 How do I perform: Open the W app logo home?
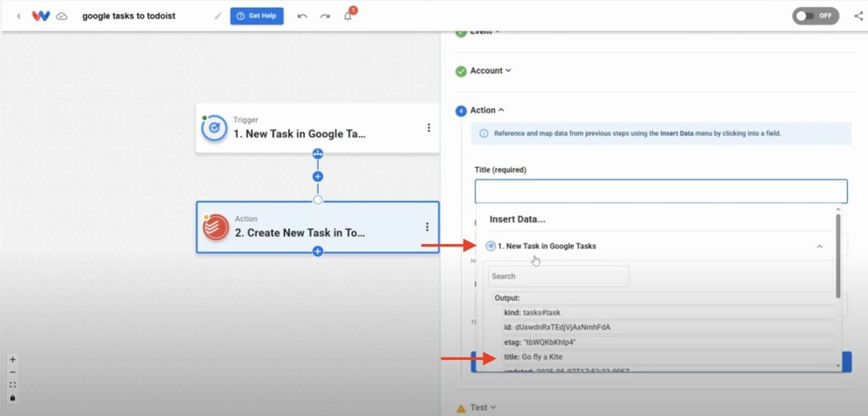click(x=41, y=16)
